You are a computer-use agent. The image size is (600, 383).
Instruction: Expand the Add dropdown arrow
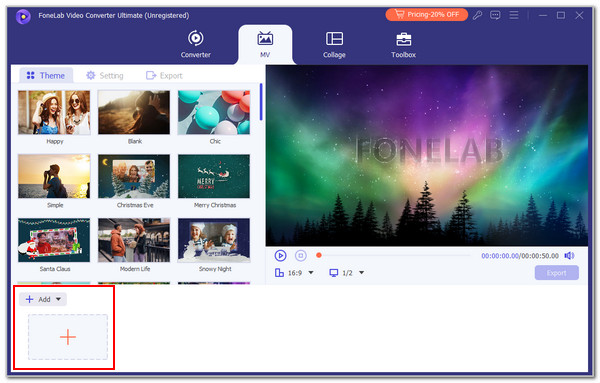pos(59,299)
